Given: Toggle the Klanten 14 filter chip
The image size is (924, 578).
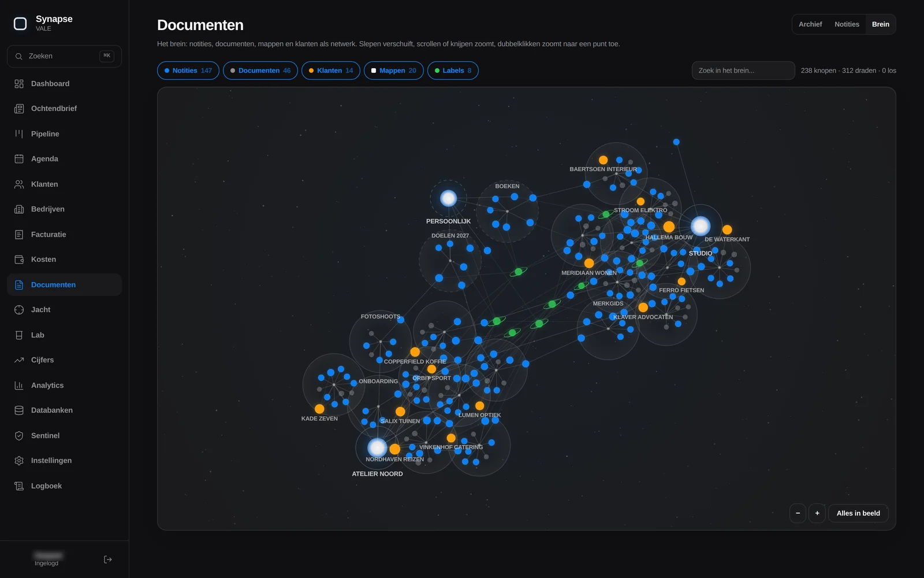Looking at the screenshot, I should pyautogui.click(x=331, y=71).
